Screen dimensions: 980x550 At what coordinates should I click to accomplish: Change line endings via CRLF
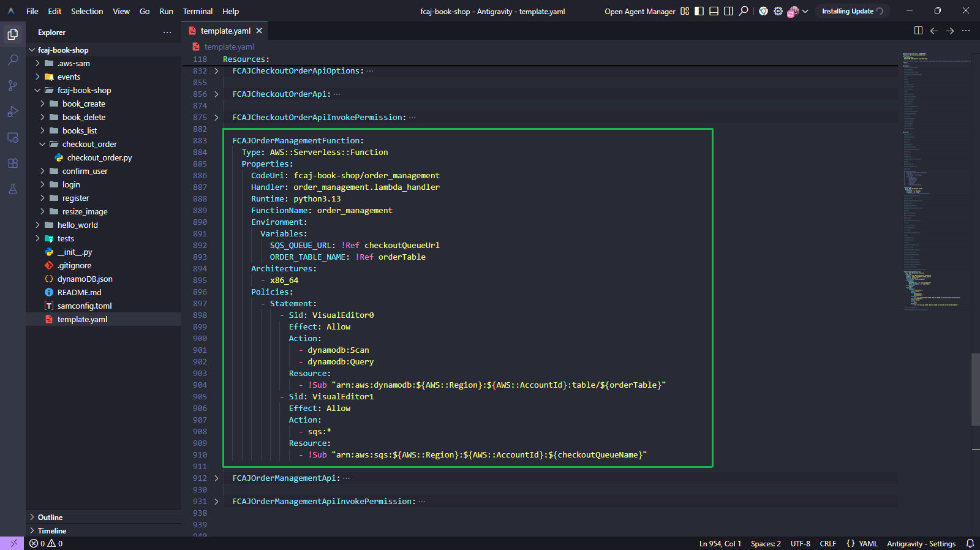(827, 543)
